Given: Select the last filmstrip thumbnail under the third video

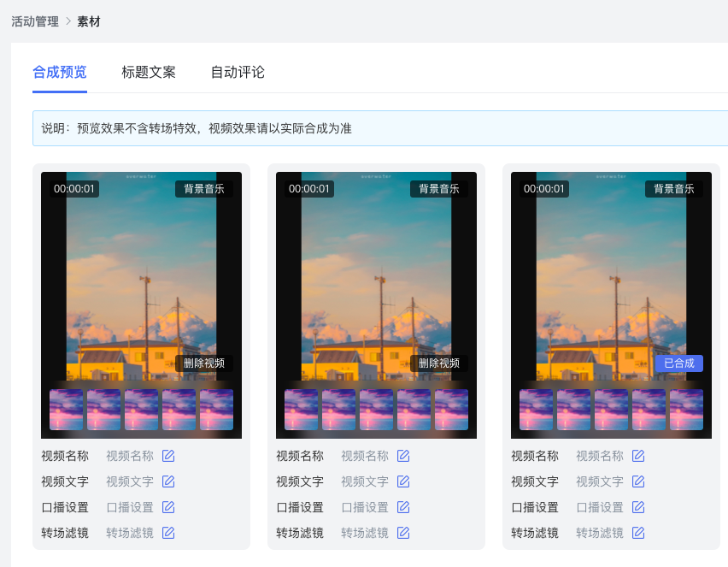Looking at the screenshot, I should (x=687, y=410).
